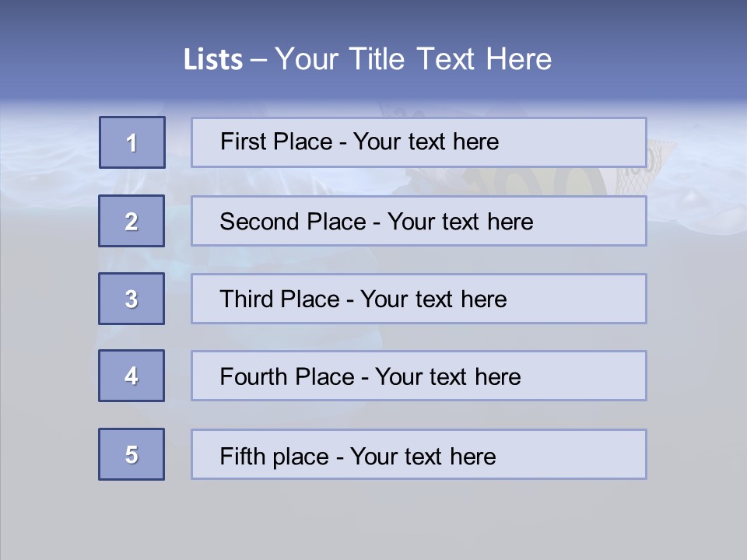The width and height of the screenshot is (747, 560).
Task: Click the words Third Place in row three
Action: (x=279, y=299)
